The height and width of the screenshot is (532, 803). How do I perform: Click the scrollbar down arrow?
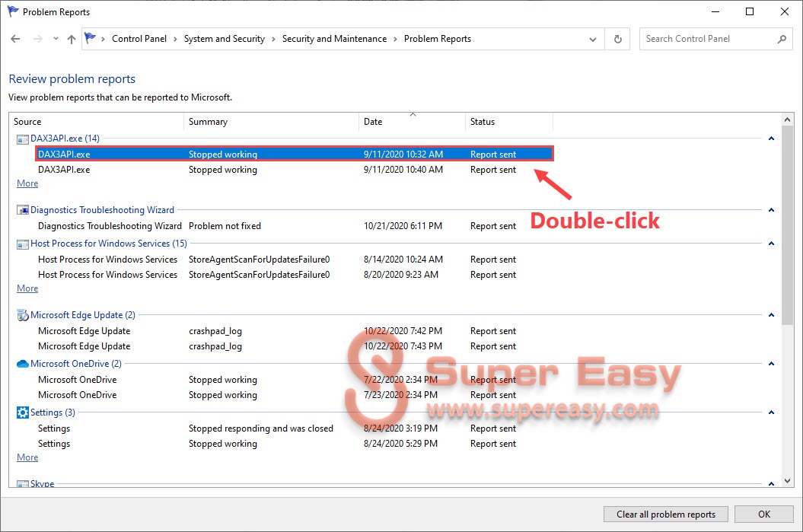click(x=788, y=481)
